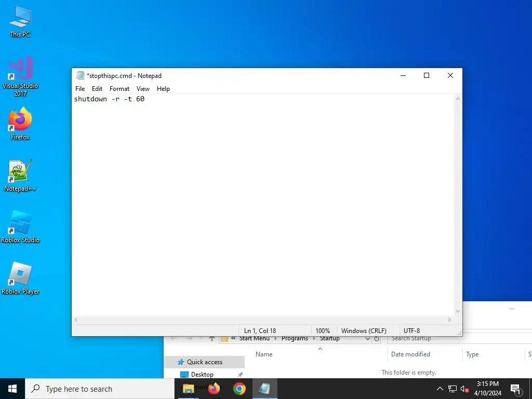Viewport: 532px width, 399px height.
Task: Click the muted volume tray icon
Action: (465, 389)
